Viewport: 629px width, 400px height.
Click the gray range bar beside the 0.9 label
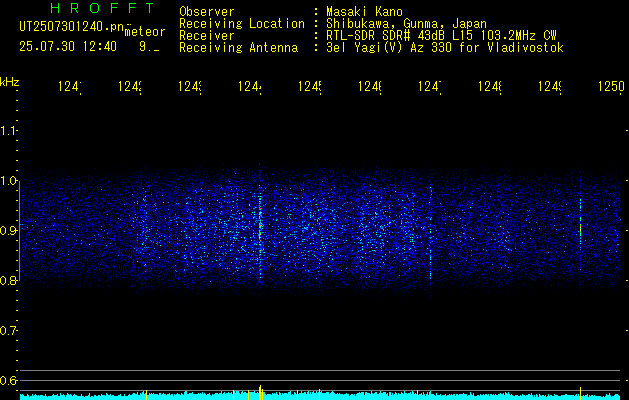[20, 231]
